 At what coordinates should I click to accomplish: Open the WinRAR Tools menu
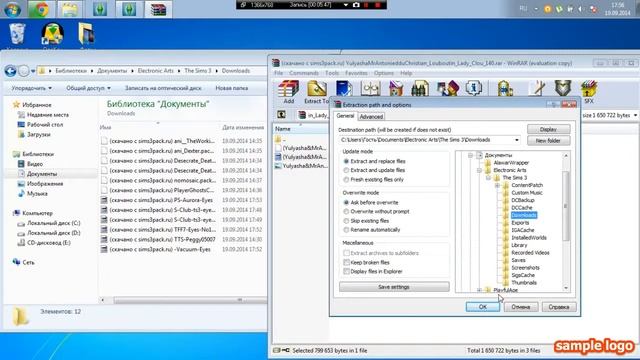pyautogui.click(x=332, y=73)
